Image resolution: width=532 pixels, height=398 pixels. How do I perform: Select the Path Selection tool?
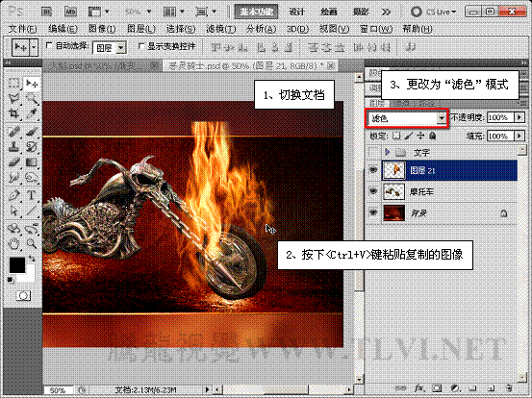pyautogui.click(x=13, y=211)
